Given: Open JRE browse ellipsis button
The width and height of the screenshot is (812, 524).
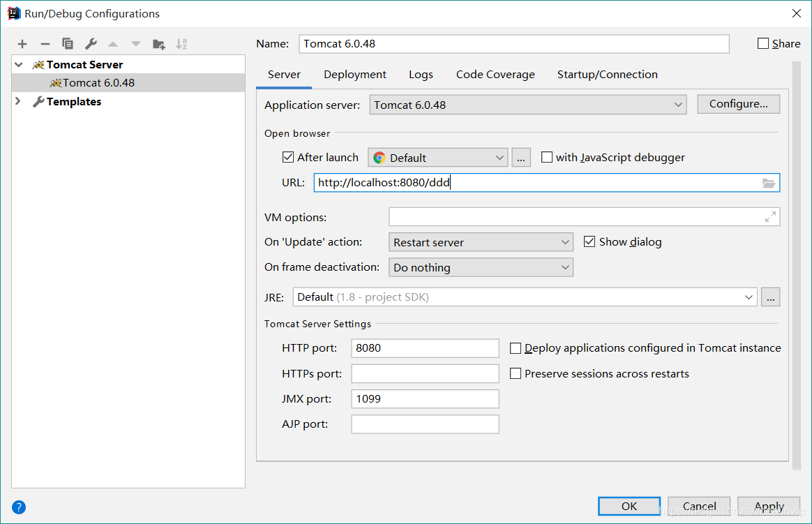Looking at the screenshot, I should pos(771,297).
